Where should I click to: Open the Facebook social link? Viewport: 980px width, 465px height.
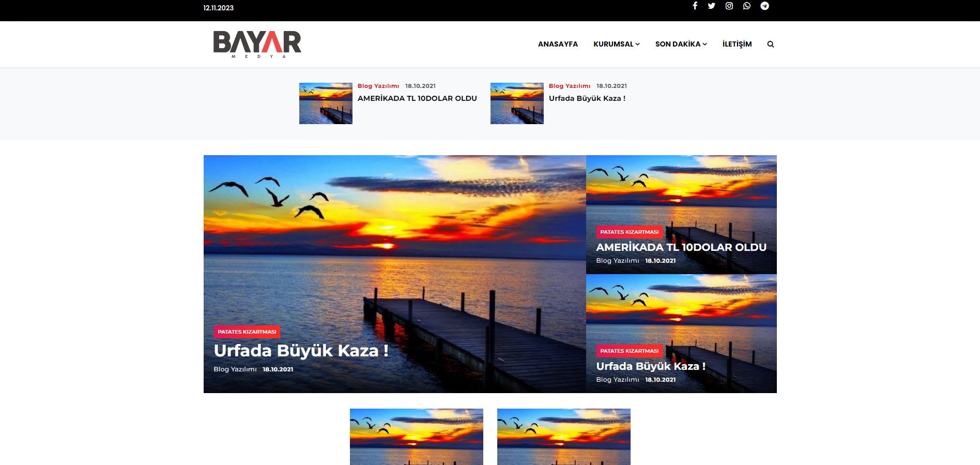pyautogui.click(x=695, y=6)
